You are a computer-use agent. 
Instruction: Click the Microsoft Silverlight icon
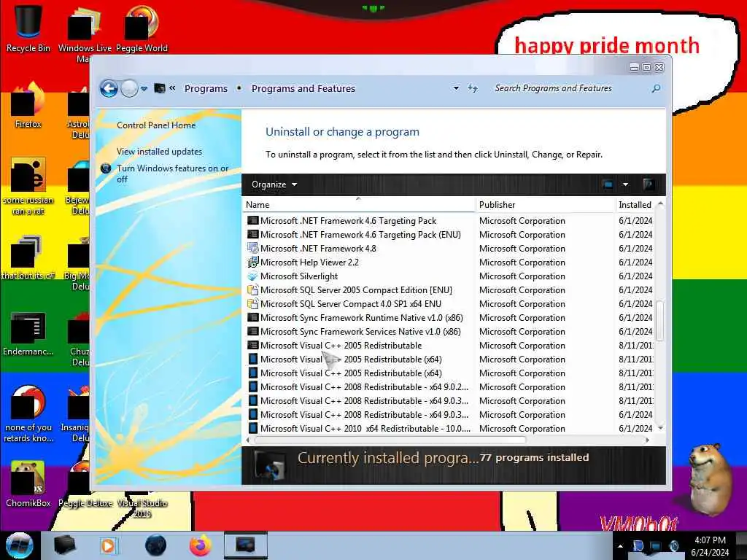[x=253, y=276]
